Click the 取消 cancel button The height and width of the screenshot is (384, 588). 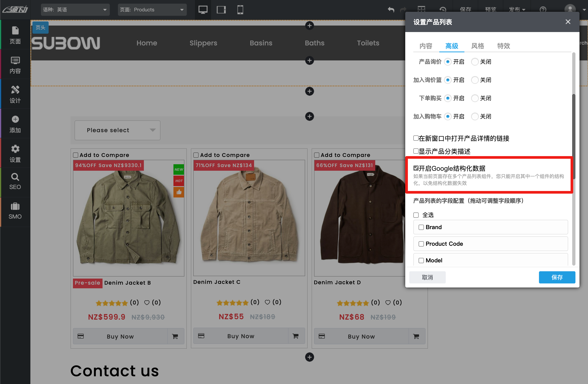click(427, 277)
